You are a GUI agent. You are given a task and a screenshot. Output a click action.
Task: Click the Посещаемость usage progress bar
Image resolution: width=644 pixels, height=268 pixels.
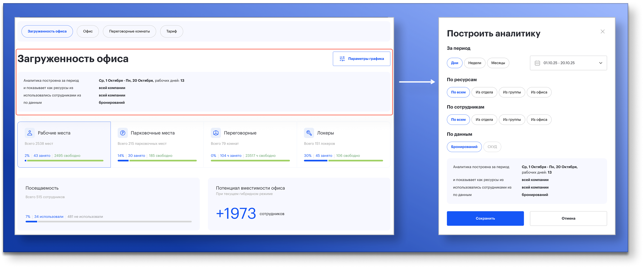tap(109, 221)
